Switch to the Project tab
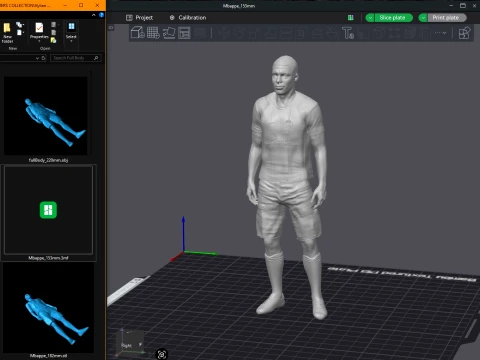The height and width of the screenshot is (360, 480). point(139,18)
